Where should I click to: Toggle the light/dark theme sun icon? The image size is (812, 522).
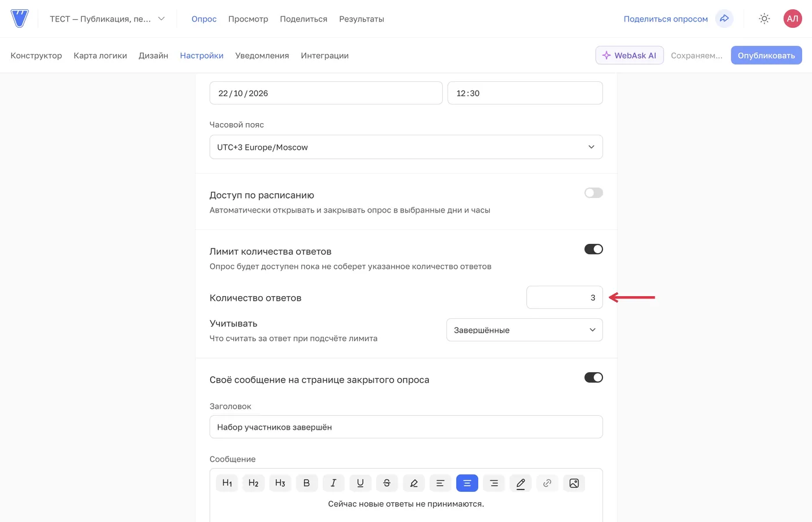(764, 19)
